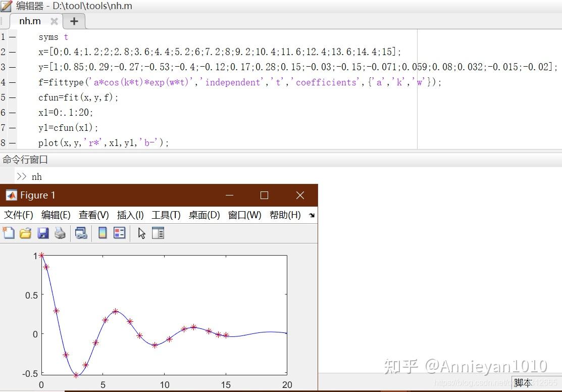Open a figure file with the folder icon
The width and height of the screenshot is (562, 392).
25,233
